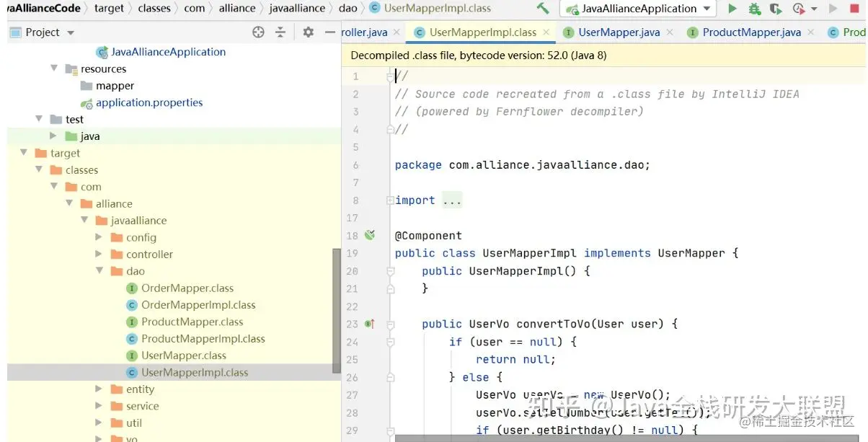Collapse the target folder arrow
Image resolution: width=868 pixels, height=442 pixels.
point(24,153)
